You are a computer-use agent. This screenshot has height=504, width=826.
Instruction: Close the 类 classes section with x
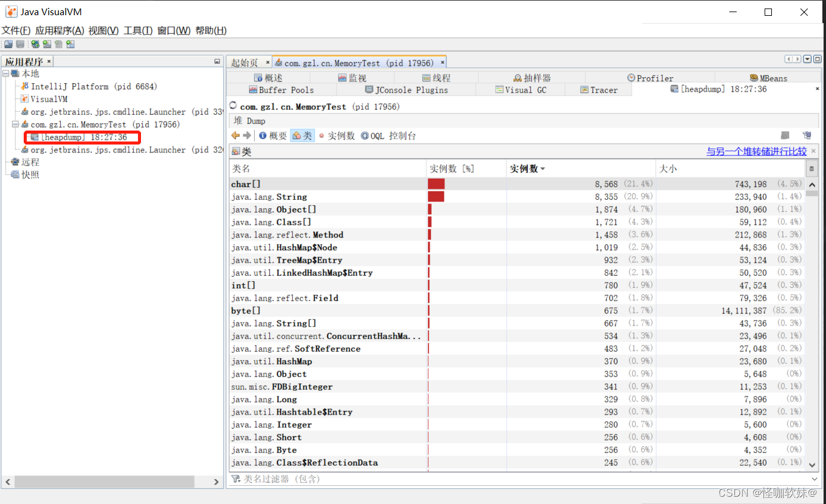click(x=813, y=151)
